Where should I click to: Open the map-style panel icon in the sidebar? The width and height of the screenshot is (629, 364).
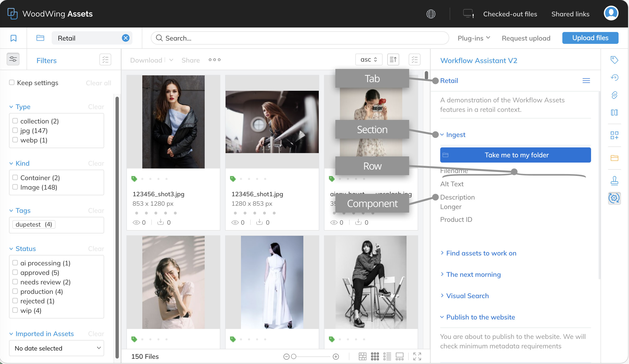(614, 112)
